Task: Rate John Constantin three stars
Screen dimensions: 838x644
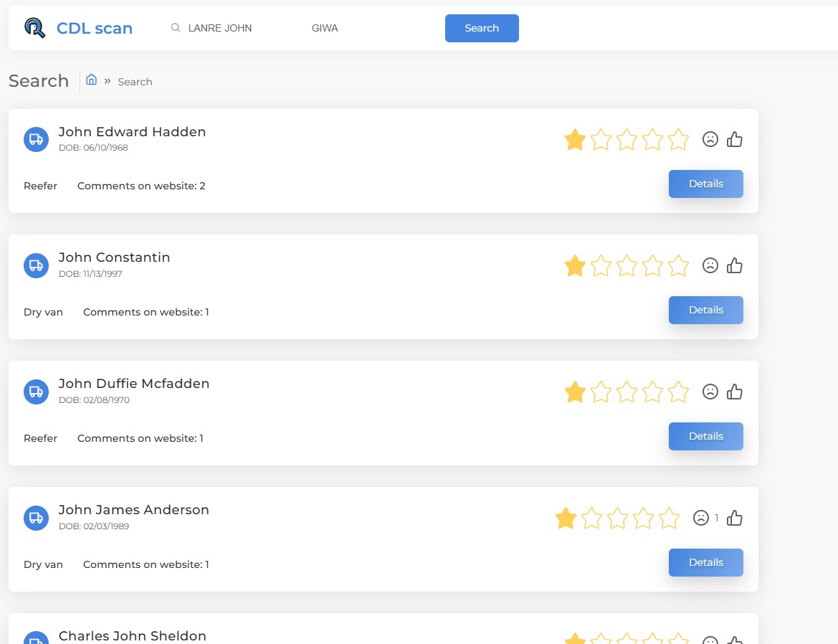Action: click(627, 266)
